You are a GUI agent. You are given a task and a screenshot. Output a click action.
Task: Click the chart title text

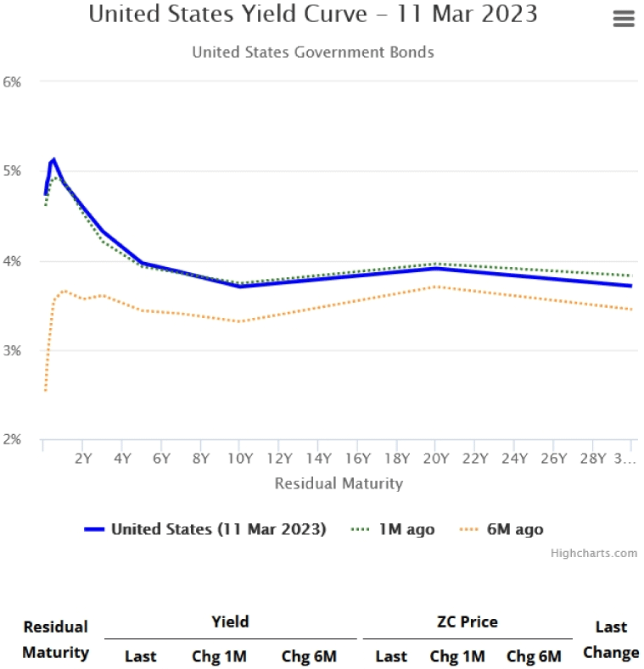click(313, 14)
